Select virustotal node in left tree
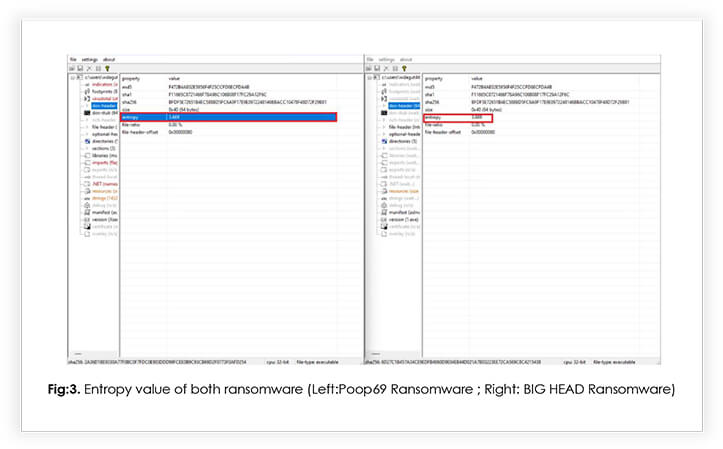 pyautogui.click(x=105, y=99)
